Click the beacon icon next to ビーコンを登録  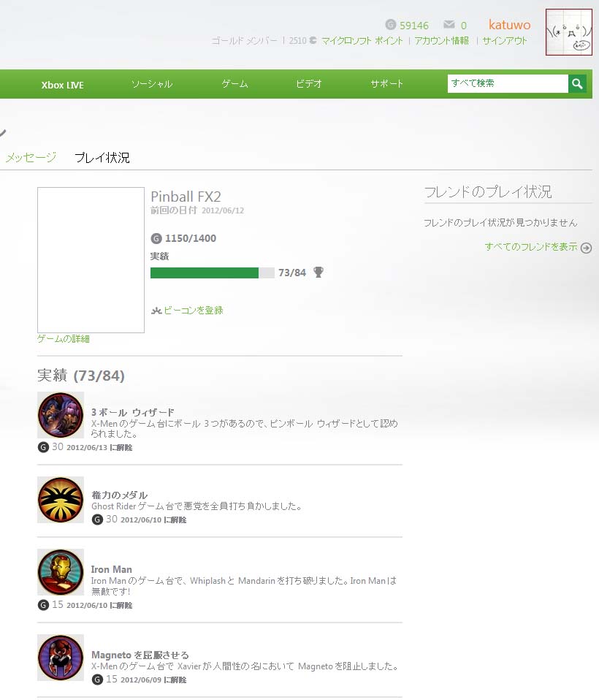[x=156, y=311]
